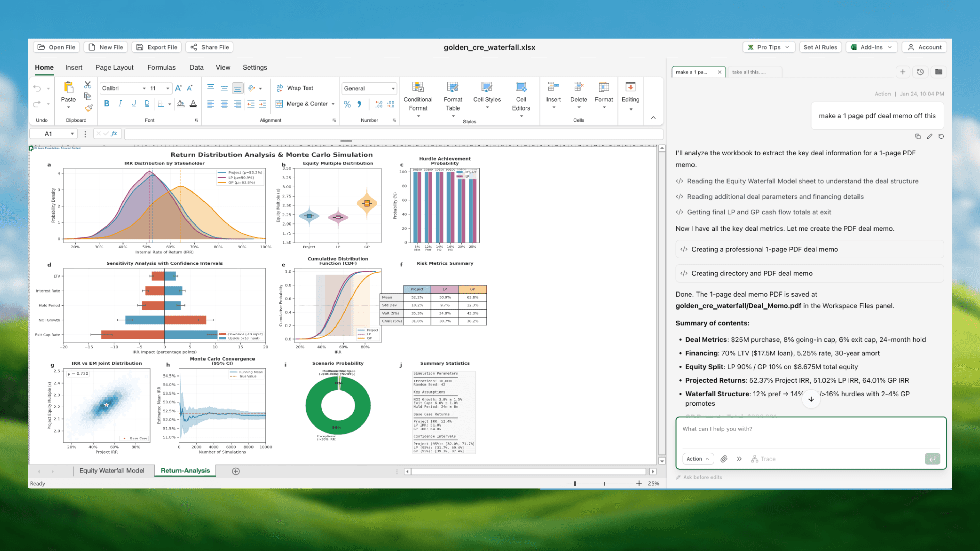Screen dimensions: 980x551
Task: Switch to Data ribbon tab
Action: pyautogui.click(x=196, y=67)
